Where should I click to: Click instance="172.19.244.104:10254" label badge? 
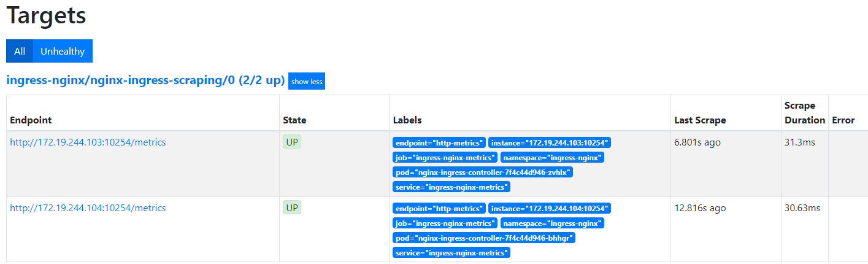coord(550,209)
